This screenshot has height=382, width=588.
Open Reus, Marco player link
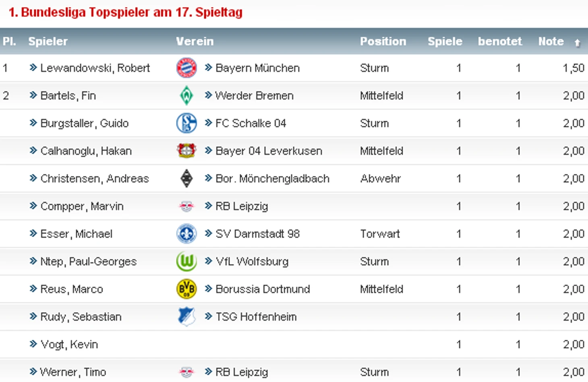[71, 289]
